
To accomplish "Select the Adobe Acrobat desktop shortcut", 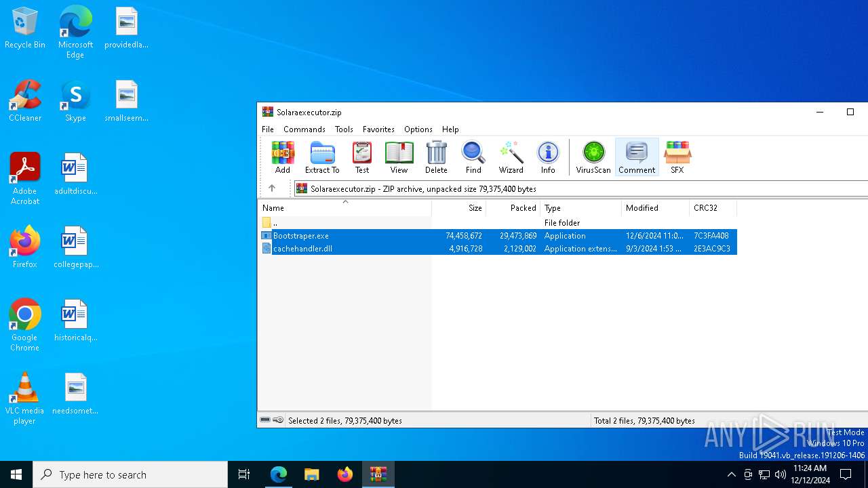I will 25,179.
